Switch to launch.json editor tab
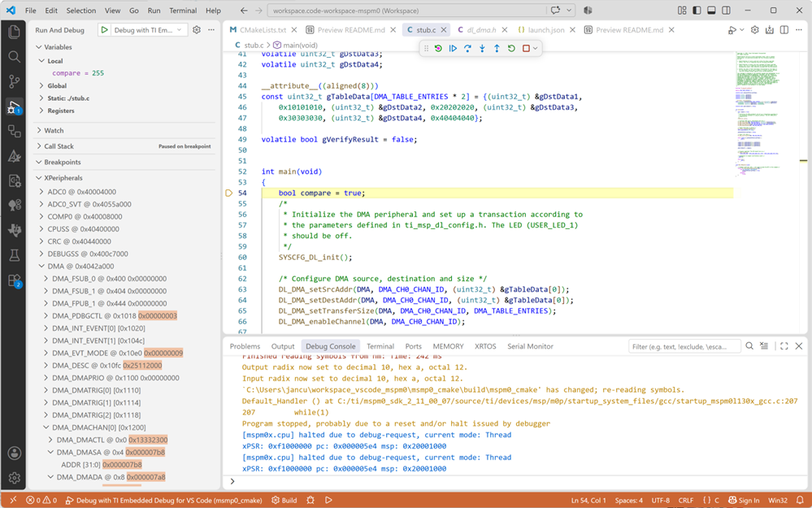 pos(546,30)
